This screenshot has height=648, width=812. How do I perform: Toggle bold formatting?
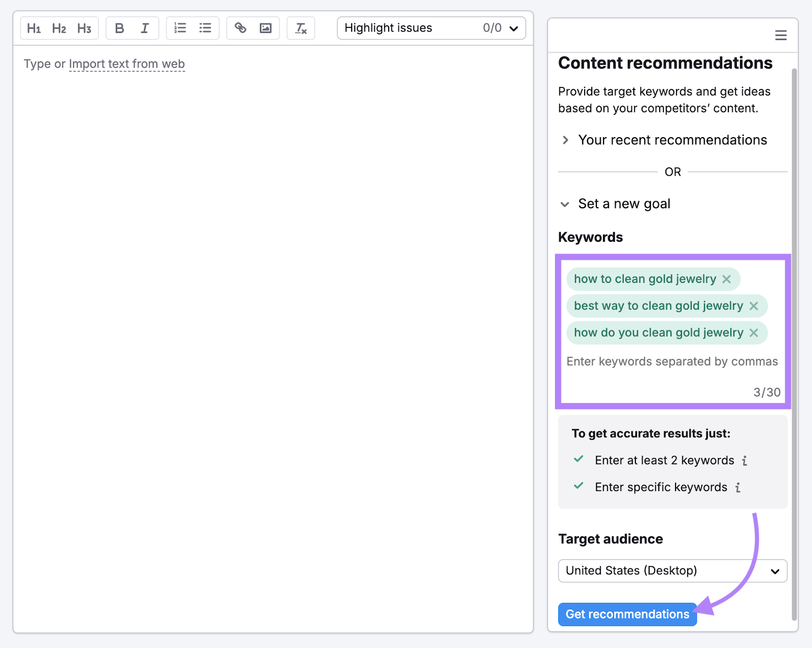click(x=119, y=28)
